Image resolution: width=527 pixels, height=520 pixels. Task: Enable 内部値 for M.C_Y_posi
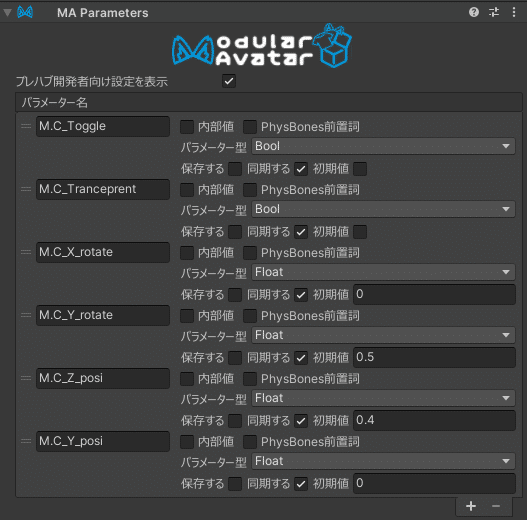(x=187, y=442)
